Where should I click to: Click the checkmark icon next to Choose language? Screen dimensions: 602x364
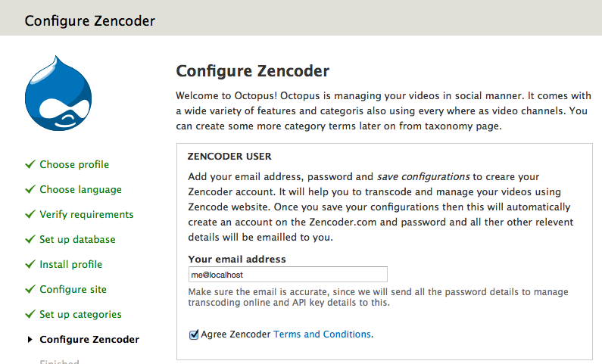click(30, 189)
